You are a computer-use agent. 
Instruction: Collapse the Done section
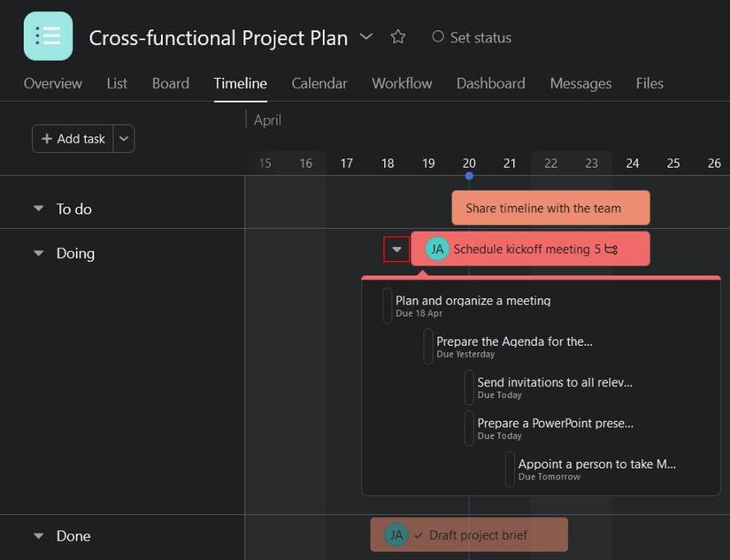(x=39, y=536)
